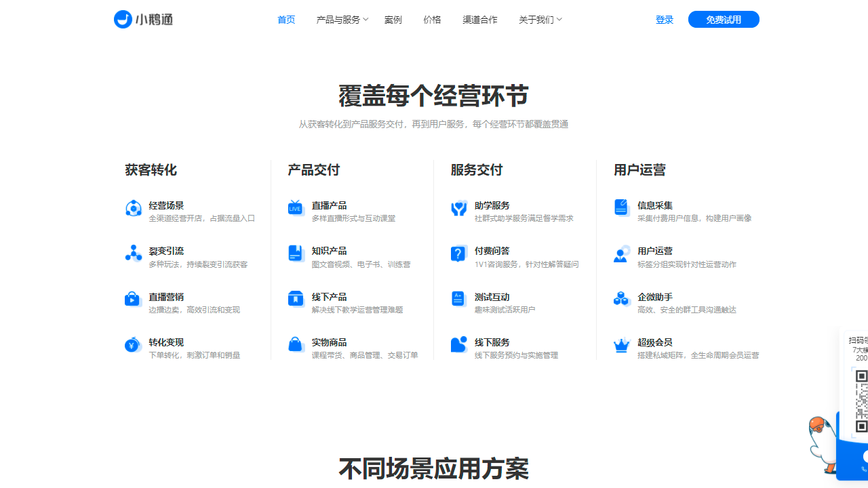The width and height of the screenshot is (868, 488).
Task: Go to the 首页 nav item
Action: (286, 20)
